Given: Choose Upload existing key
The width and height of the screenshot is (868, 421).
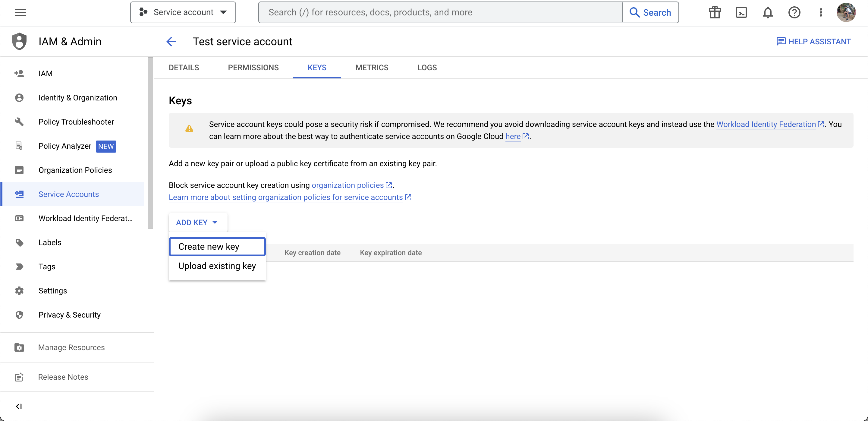Looking at the screenshot, I should tap(217, 266).
